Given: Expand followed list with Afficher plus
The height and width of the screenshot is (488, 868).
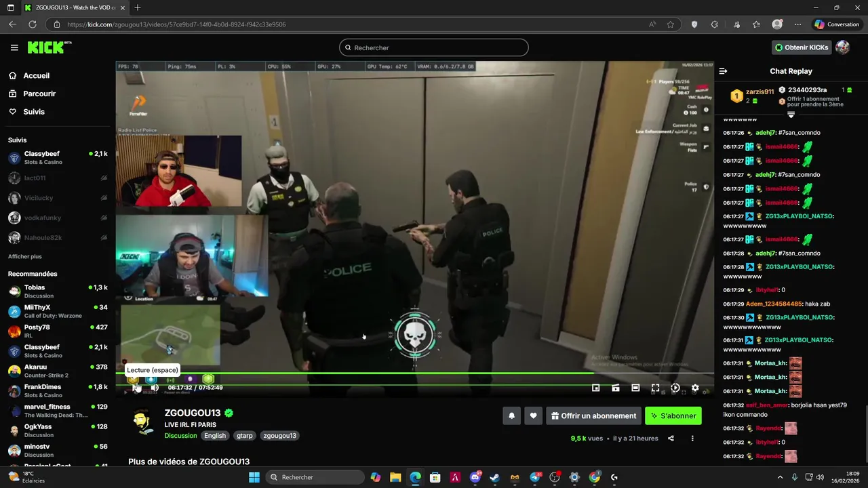Looking at the screenshot, I should [25, 257].
